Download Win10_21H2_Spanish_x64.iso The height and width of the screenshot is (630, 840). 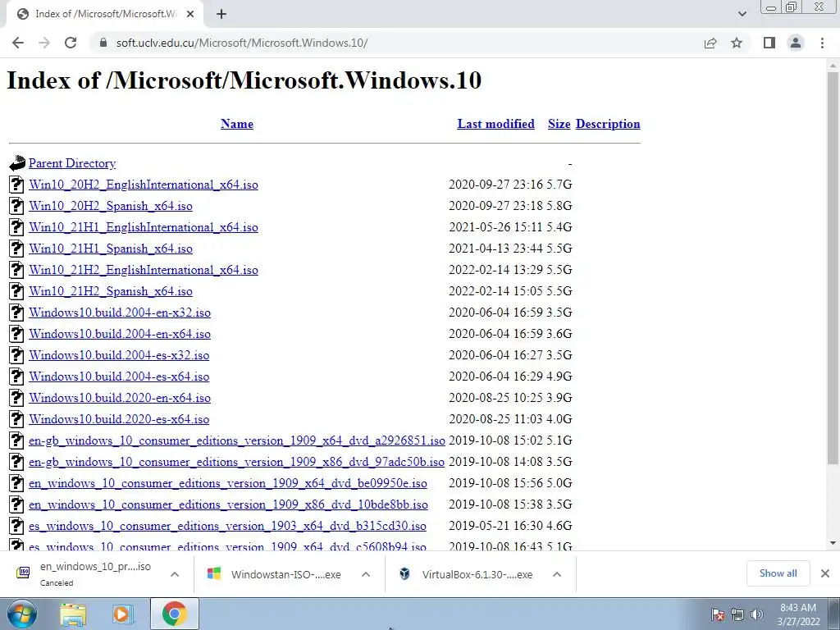(111, 291)
